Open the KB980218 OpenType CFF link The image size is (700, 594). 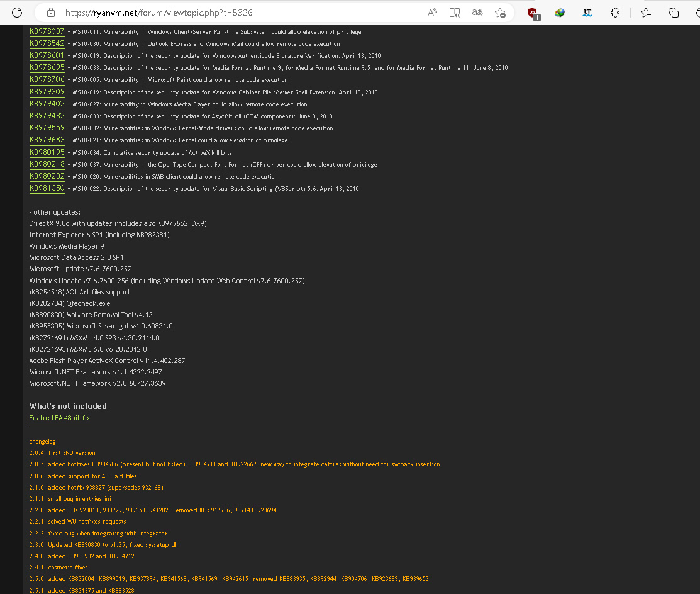47,164
